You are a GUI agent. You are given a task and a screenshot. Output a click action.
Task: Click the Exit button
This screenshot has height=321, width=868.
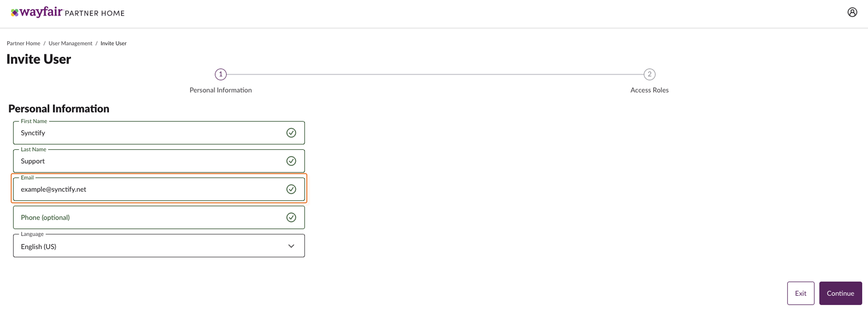(800, 293)
